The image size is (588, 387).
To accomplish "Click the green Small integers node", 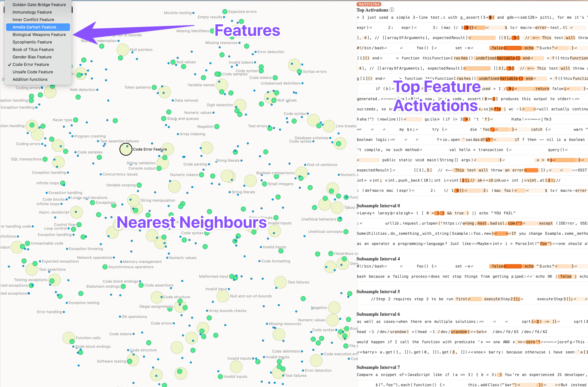I will 264,184.
